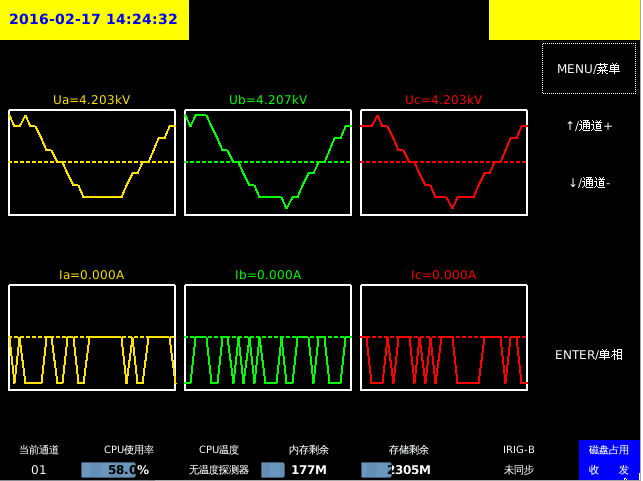
Task: Open the yellow Ia current waveform chart
Action: [x=92, y=337]
